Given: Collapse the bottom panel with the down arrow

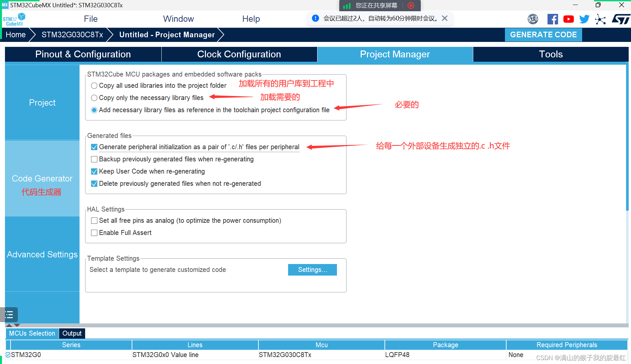Looking at the screenshot, I should pos(17,325).
